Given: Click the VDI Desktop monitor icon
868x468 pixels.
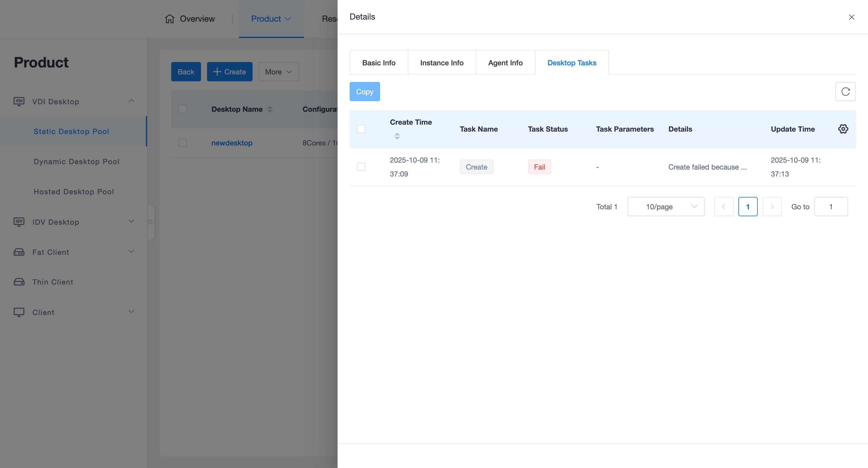Looking at the screenshot, I should coord(19,101).
